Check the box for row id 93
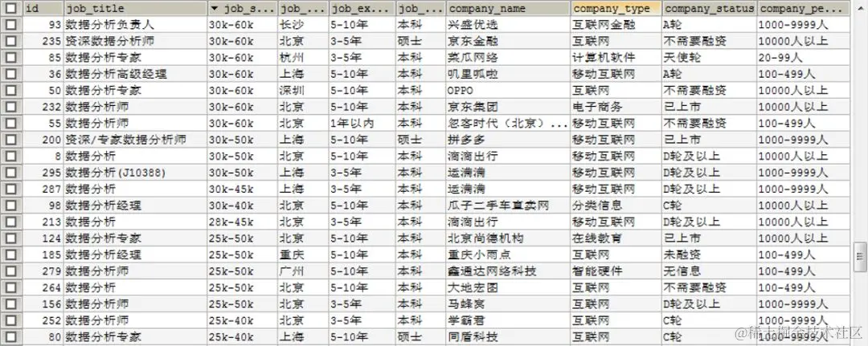The width and height of the screenshot is (868, 346). tap(11, 24)
